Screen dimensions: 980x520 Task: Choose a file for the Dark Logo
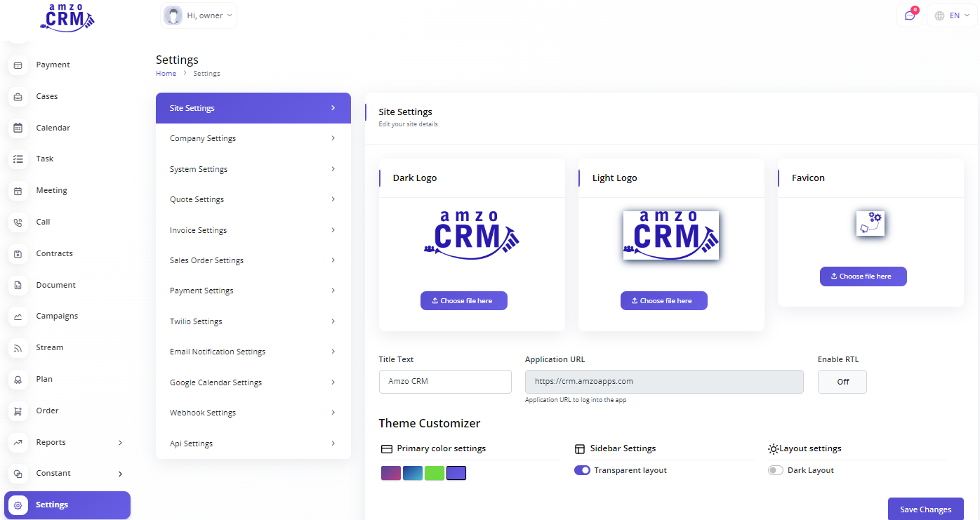click(x=464, y=300)
